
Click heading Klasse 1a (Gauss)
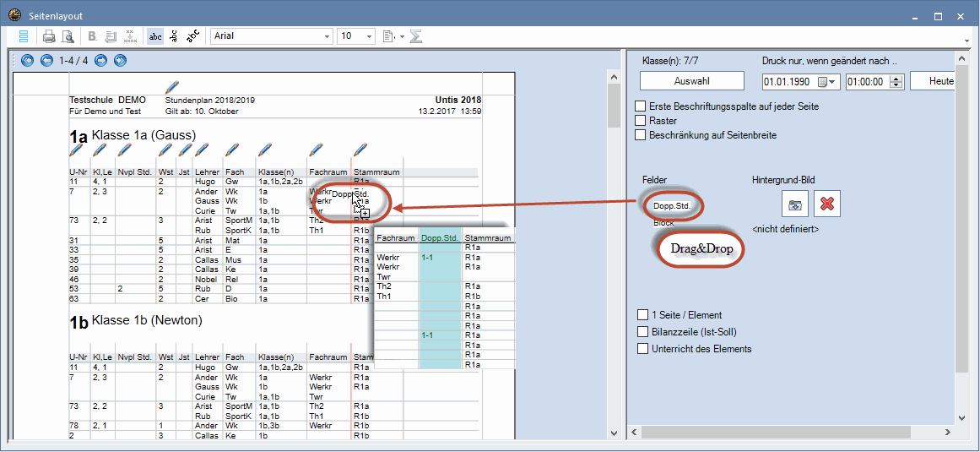tap(143, 135)
